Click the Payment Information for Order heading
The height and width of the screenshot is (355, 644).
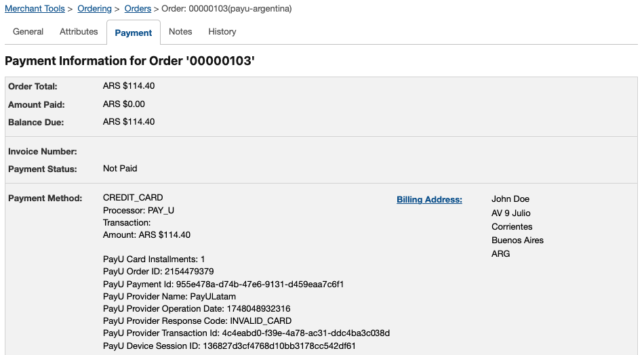pyautogui.click(x=129, y=61)
